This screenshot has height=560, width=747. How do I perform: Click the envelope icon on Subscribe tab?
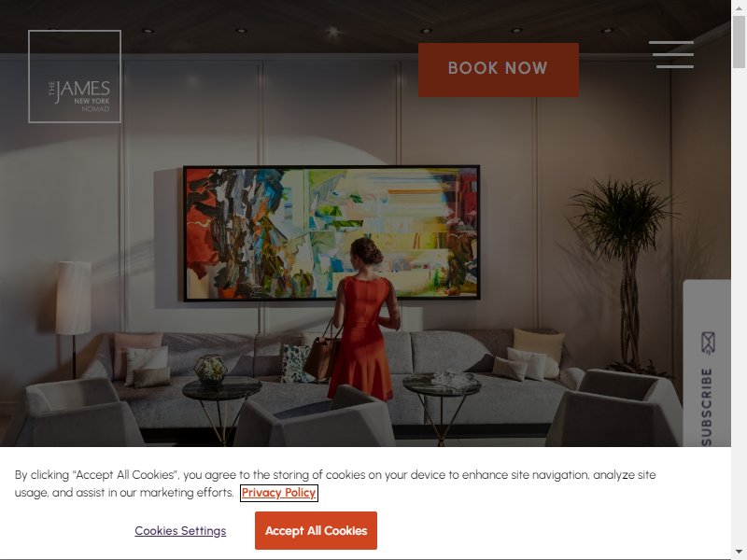pos(708,343)
